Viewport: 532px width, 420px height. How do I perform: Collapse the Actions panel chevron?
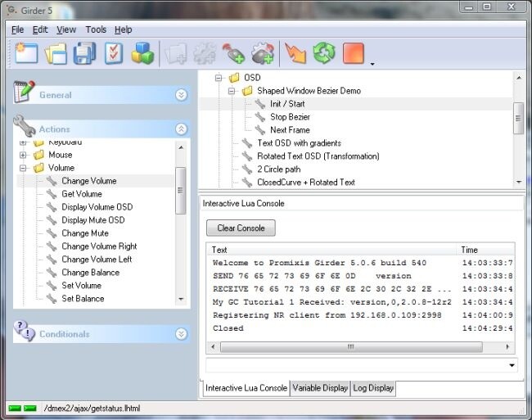[x=181, y=129]
